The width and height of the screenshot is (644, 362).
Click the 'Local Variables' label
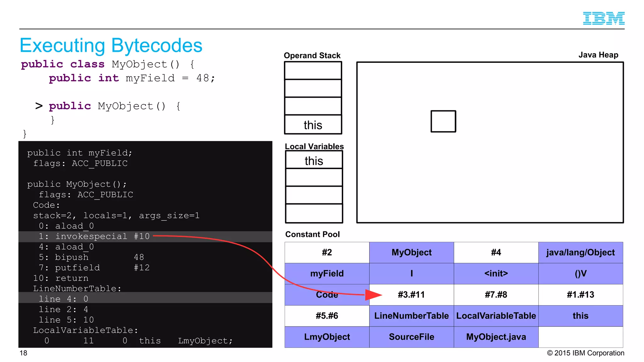314,146
